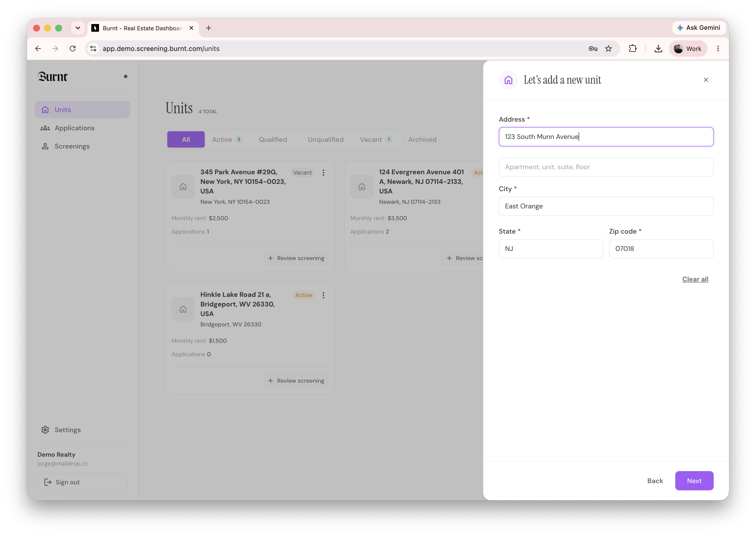756x536 pixels.
Task: Open Chrome three-dot menu
Action: tap(718, 49)
